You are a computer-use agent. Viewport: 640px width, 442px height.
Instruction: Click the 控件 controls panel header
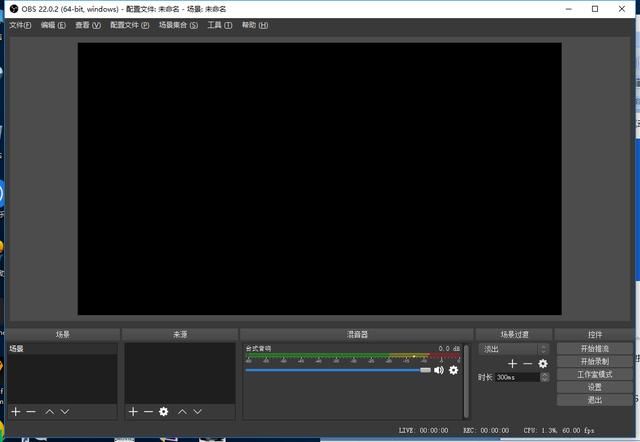coord(595,334)
